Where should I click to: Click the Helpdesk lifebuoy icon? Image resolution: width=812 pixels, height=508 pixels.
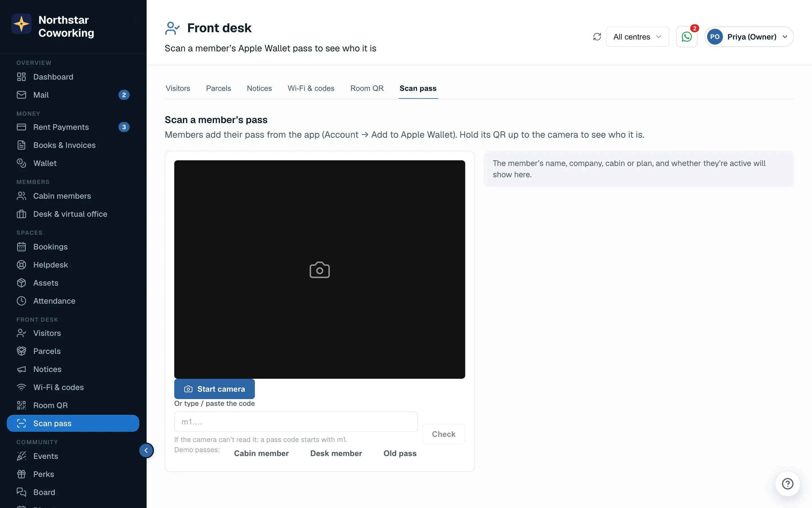click(21, 265)
